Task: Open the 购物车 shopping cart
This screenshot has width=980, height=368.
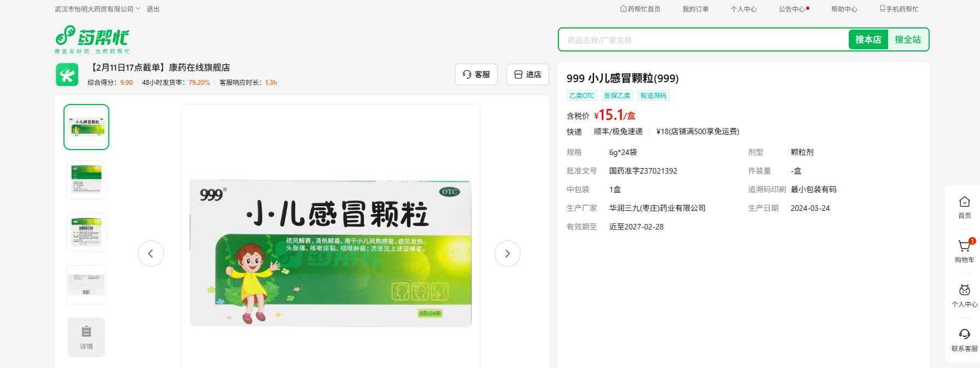Action: [964, 251]
